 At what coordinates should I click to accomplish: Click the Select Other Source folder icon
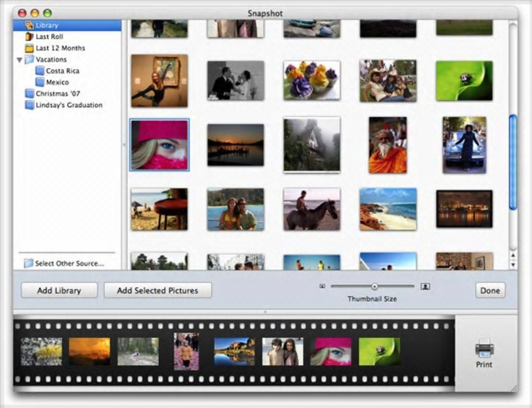pos(29,263)
